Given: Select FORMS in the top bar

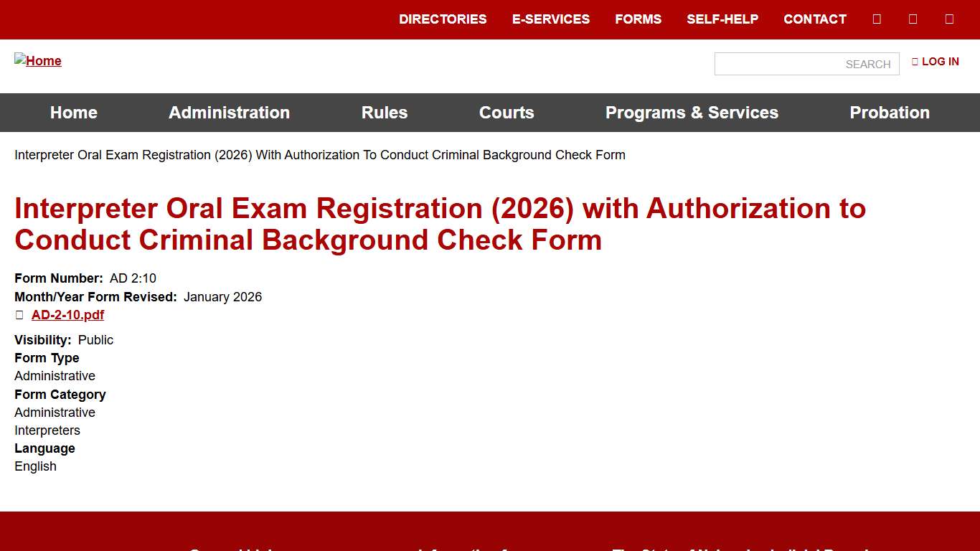Looking at the screenshot, I should click(638, 19).
